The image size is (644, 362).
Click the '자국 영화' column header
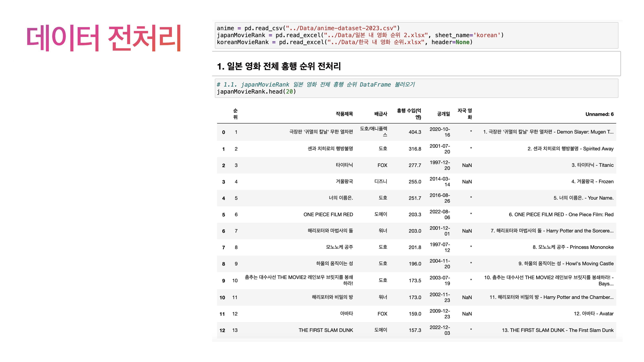465,114
